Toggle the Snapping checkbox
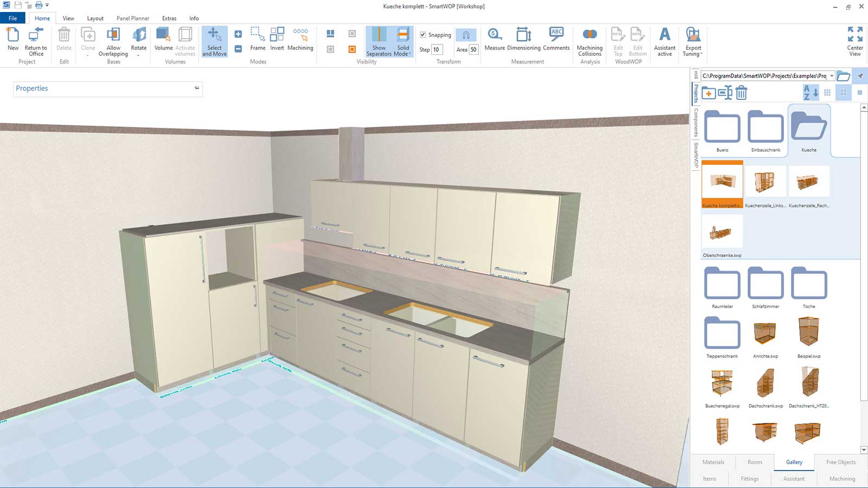868x488 pixels. (423, 35)
